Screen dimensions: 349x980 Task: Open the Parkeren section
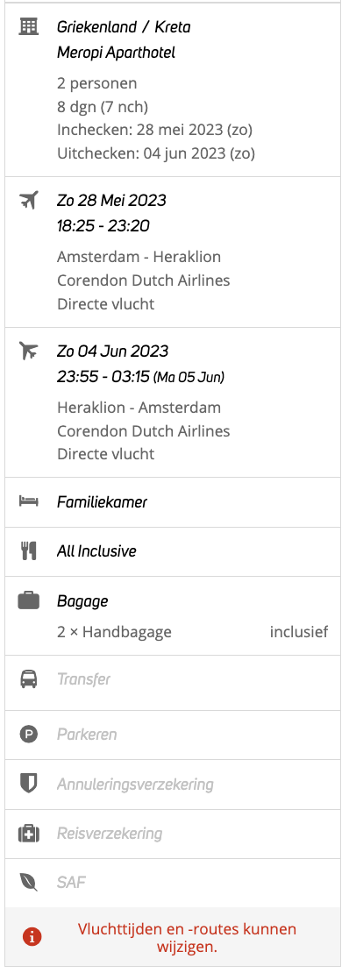[x=174, y=735]
